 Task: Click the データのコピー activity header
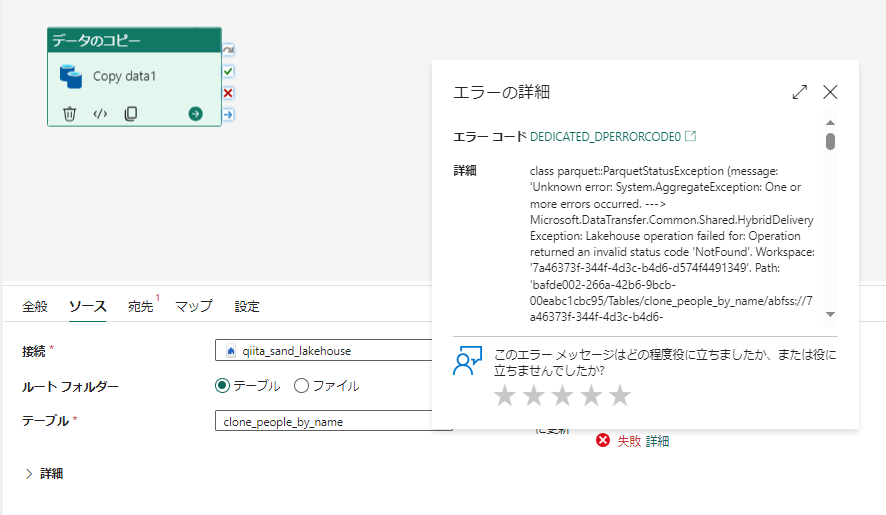click(134, 40)
